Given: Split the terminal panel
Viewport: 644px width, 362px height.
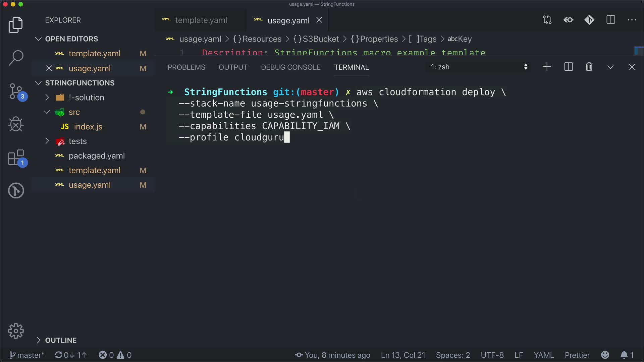Looking at the screenshot, I should [x=569, y=67].
